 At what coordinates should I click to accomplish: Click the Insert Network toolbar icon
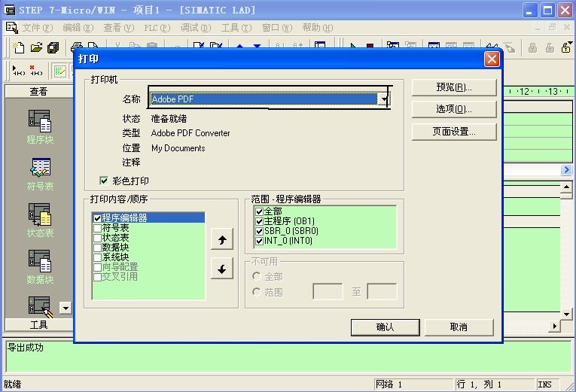click(18, 70)
